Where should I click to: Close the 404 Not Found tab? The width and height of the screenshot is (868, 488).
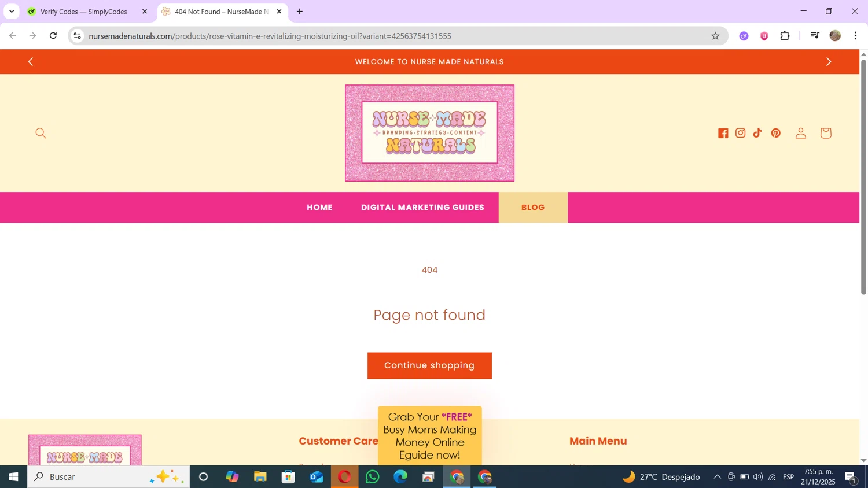click(x=279, y=12)
